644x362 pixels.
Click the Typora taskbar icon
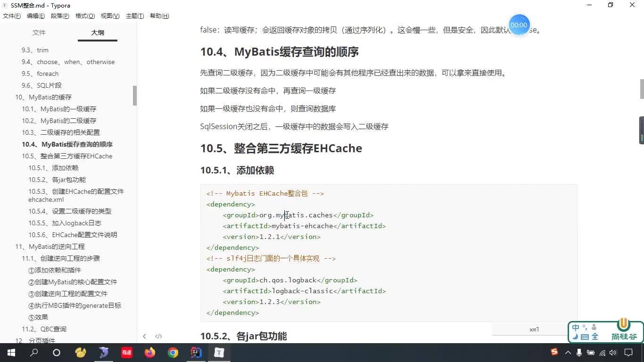[x=219, y=353]
